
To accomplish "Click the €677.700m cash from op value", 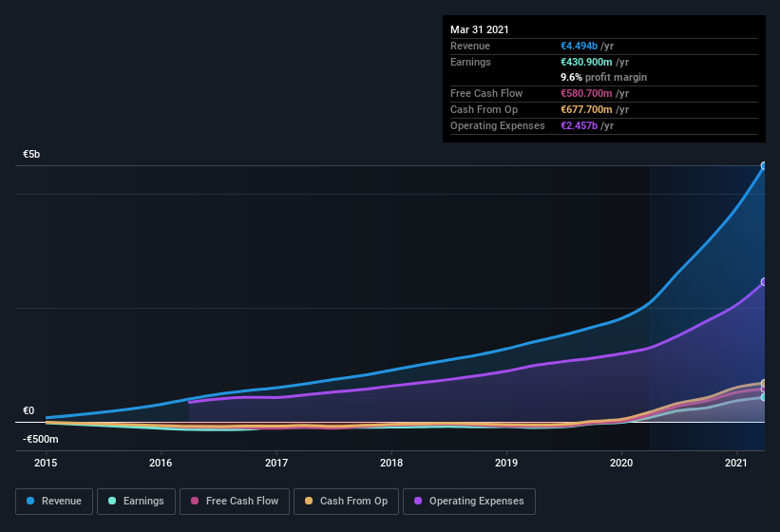I will [586, 109].
